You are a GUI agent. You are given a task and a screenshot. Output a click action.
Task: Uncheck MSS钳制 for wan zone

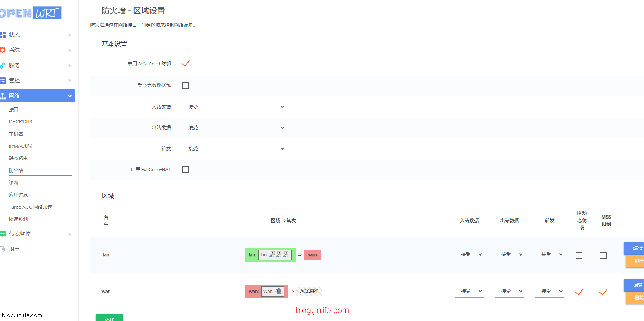(603, 292)
